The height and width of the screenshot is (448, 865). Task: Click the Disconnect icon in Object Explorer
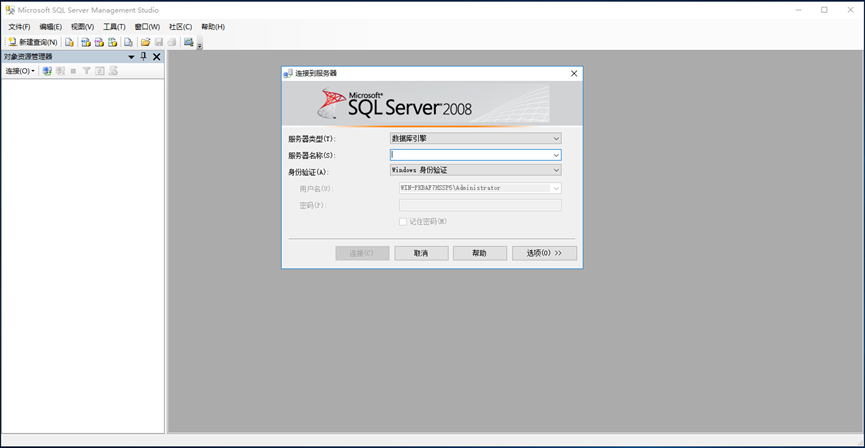click(61, 71)
